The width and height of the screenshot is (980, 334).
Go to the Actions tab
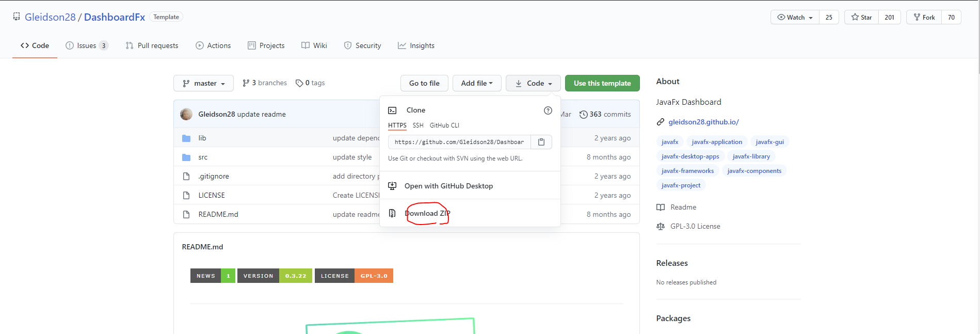tap(213, 45)
